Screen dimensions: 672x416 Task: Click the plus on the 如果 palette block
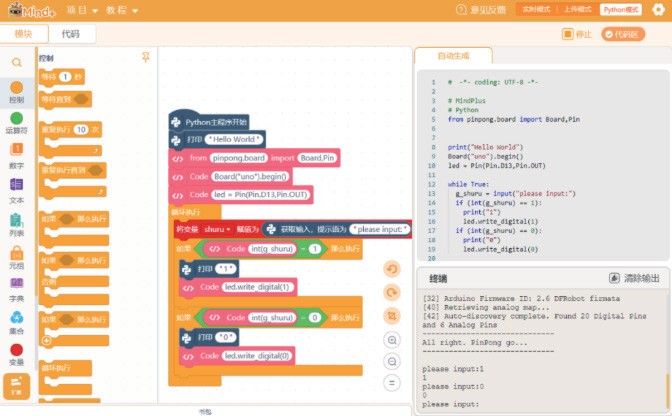[x=47, y=341]
